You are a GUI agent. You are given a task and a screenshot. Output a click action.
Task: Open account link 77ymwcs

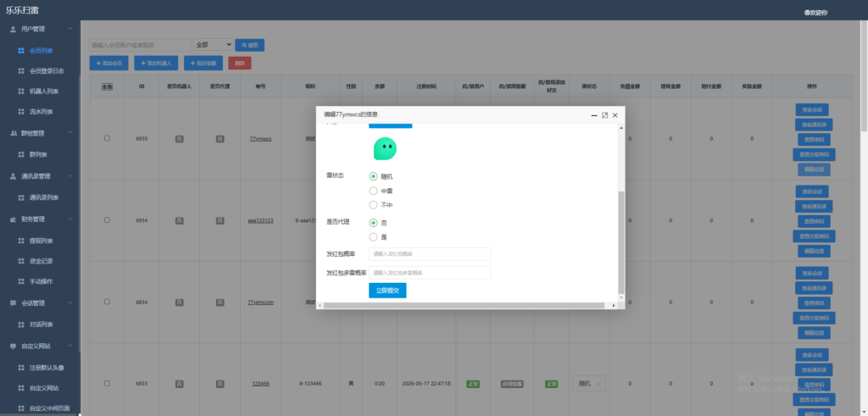(260, 138)
